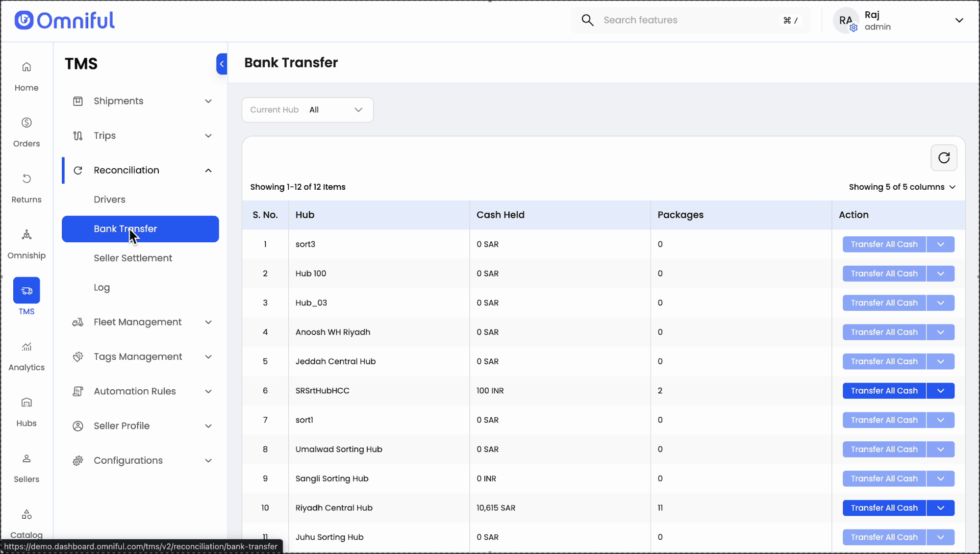Open the Analytics sidebar icon

(26, 347)
